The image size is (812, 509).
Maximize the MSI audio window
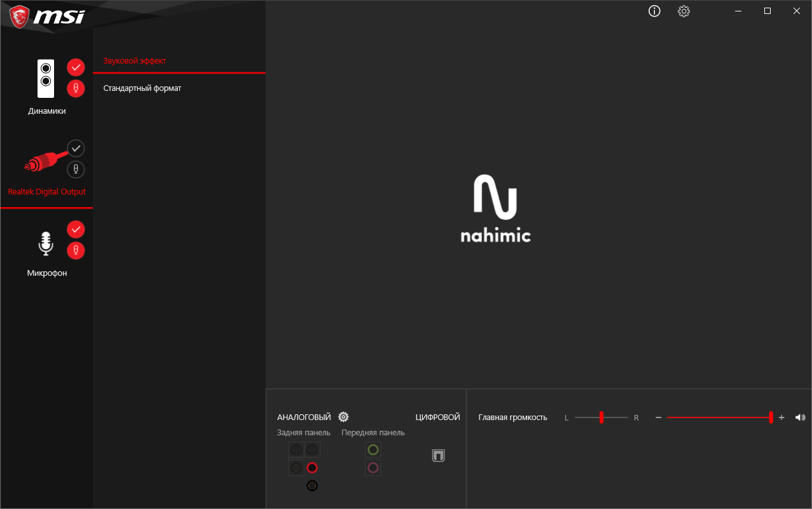767,11
